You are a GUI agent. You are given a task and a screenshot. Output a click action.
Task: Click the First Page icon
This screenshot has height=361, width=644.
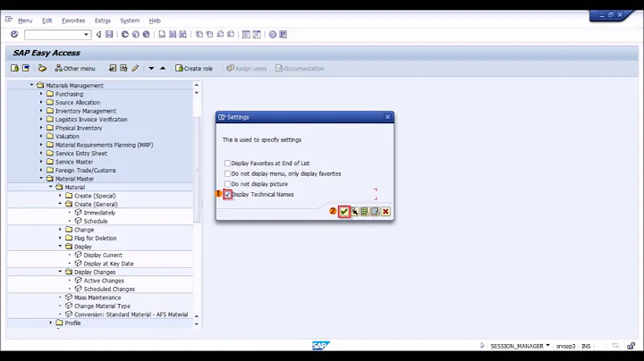point(199,35)
